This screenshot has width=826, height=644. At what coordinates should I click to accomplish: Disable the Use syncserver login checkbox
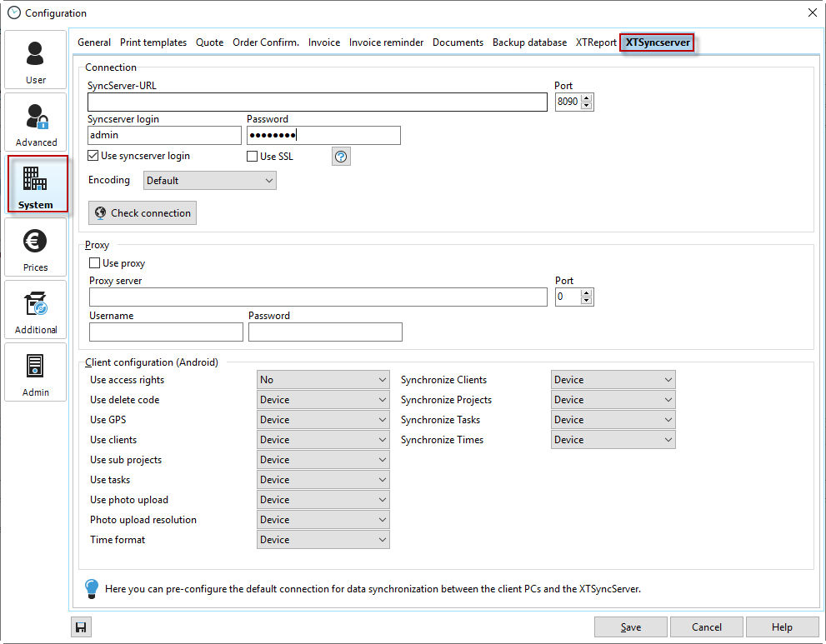[93, 156]
